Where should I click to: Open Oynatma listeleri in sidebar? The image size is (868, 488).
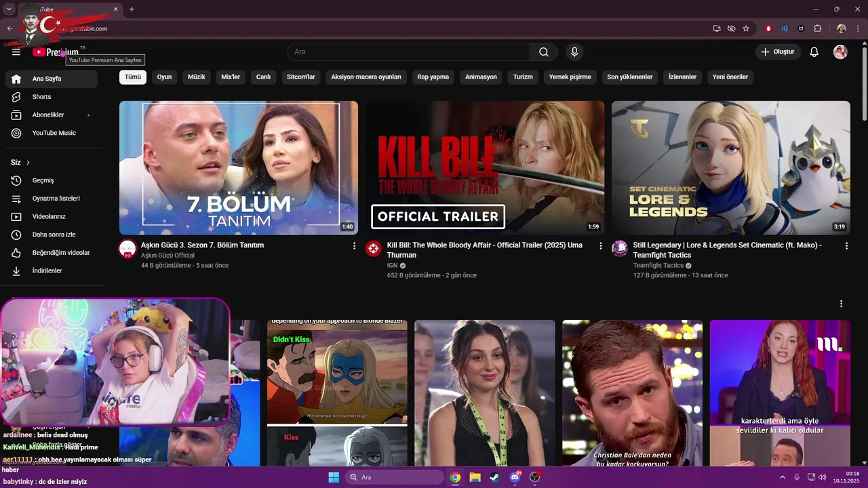click(52, 199)
